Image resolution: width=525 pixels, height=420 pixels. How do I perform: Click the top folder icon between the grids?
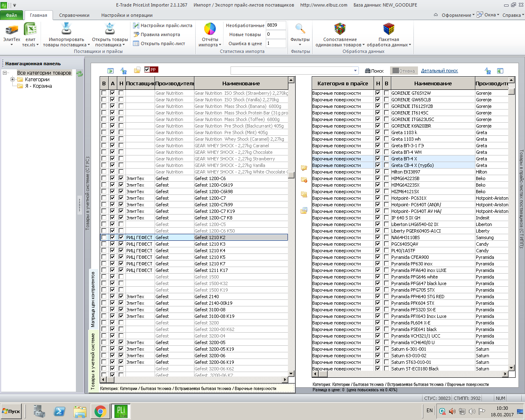point(304,168)
